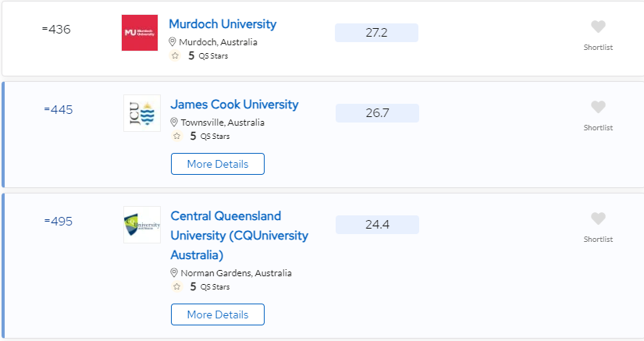The image size is (644, 341).
Task: Click Murdoch University QS Stars icon
Action: 176,56
